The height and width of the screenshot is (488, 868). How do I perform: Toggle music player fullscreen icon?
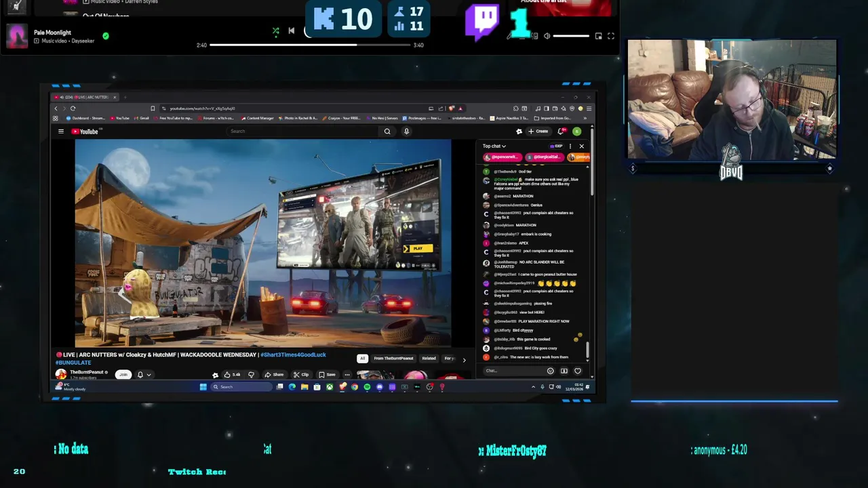[611, 36]
